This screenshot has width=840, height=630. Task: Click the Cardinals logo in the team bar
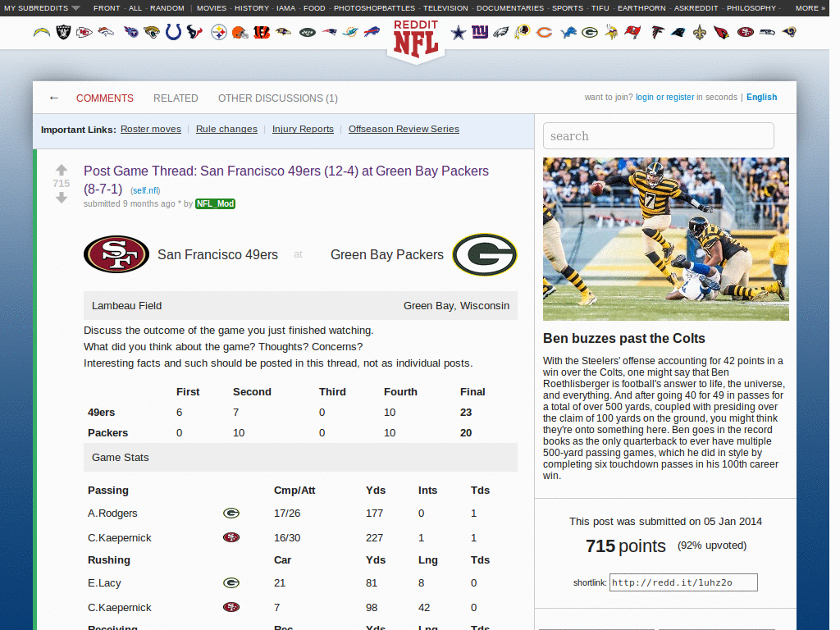point(721,33)
